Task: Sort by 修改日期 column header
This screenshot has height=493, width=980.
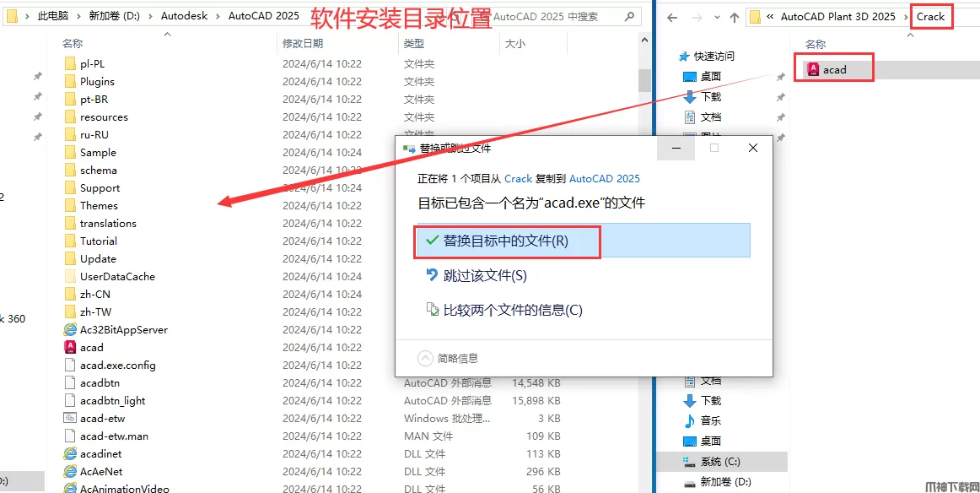Action: coord(304,43)
